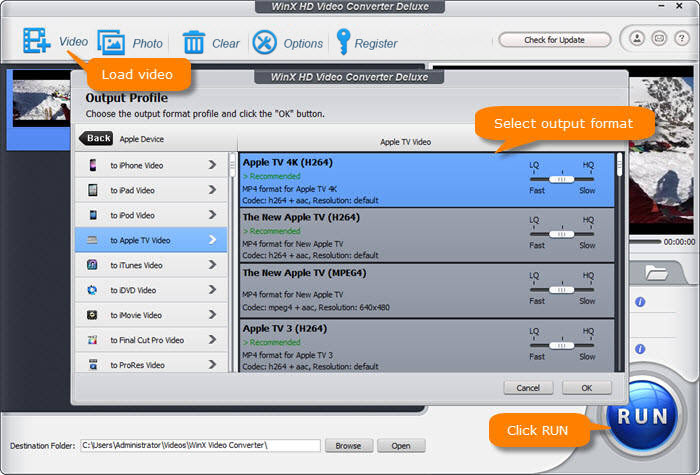Click the iDVD disc icon
700x475 pixels.
[x=92, y=290]
